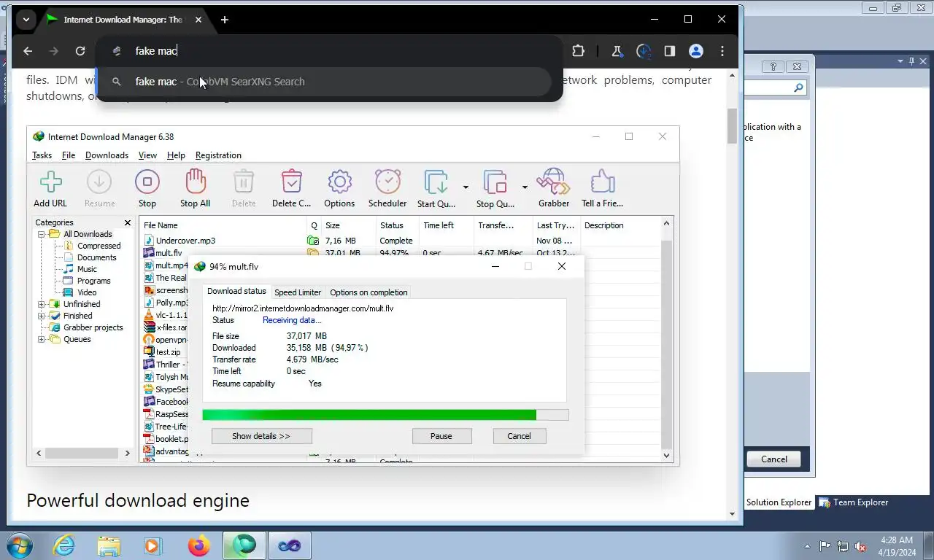Click the Start Queue icon
934x560 pixels.
pyautogui.click(x=436, y=182)
